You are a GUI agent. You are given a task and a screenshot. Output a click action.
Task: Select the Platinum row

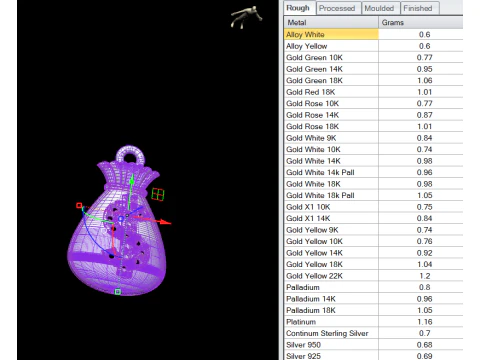(x=374, y=322)
